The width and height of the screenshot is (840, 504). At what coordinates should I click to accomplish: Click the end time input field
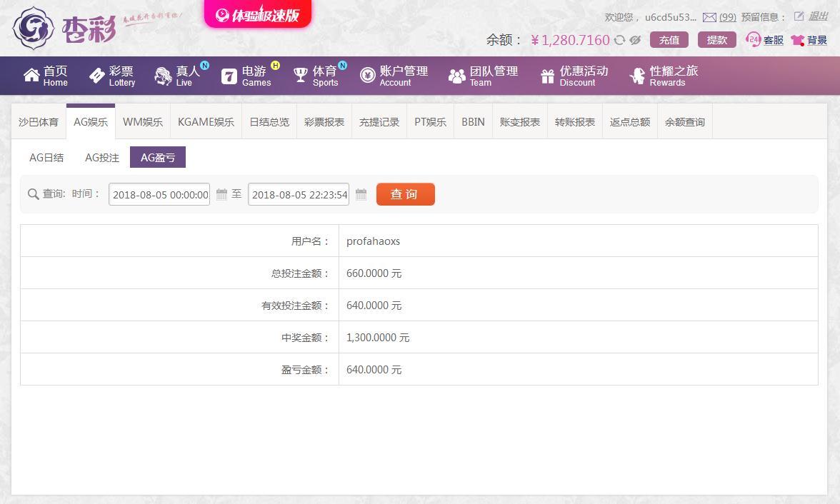tap(299, 194)
